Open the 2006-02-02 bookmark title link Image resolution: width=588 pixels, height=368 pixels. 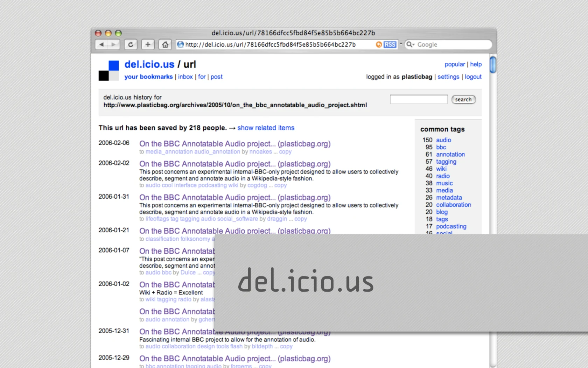tap(235, 164)
